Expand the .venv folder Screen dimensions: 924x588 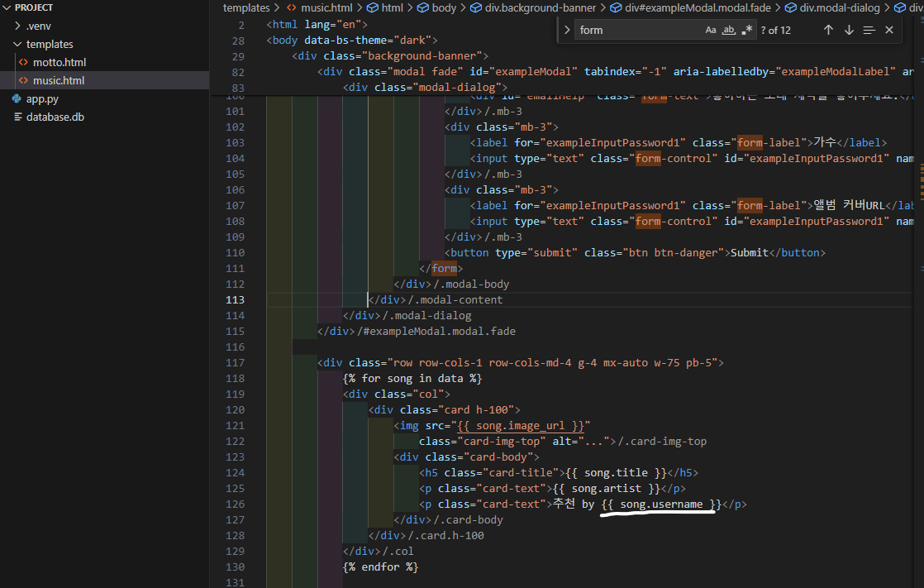tap(18, 26)
